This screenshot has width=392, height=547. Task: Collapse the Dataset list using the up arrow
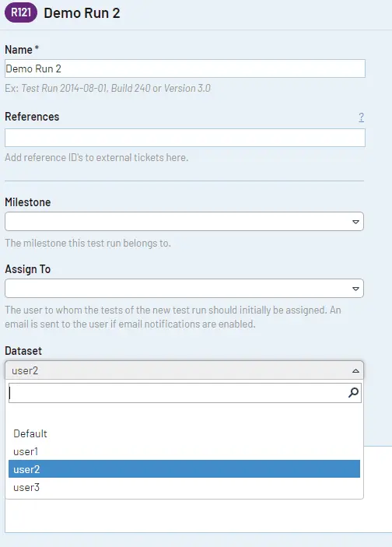pos(355,371)
